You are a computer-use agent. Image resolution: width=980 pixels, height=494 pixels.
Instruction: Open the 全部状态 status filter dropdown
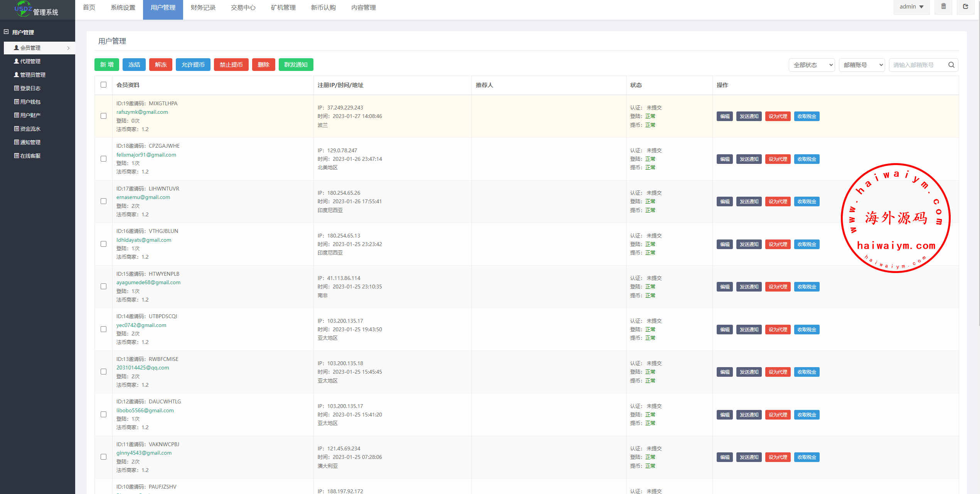coord(812,65)
